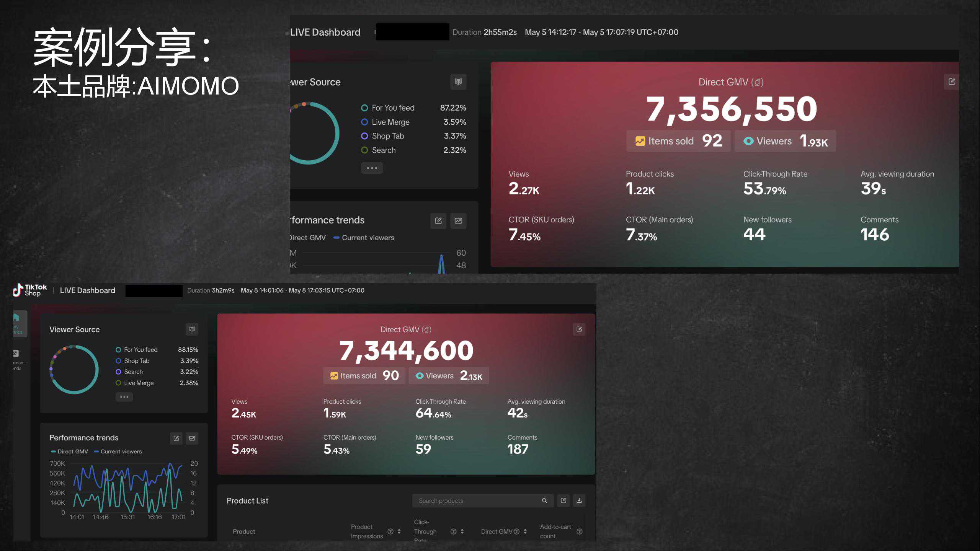Open Viewer Source guide icon in May 8 dashboard

192,329
